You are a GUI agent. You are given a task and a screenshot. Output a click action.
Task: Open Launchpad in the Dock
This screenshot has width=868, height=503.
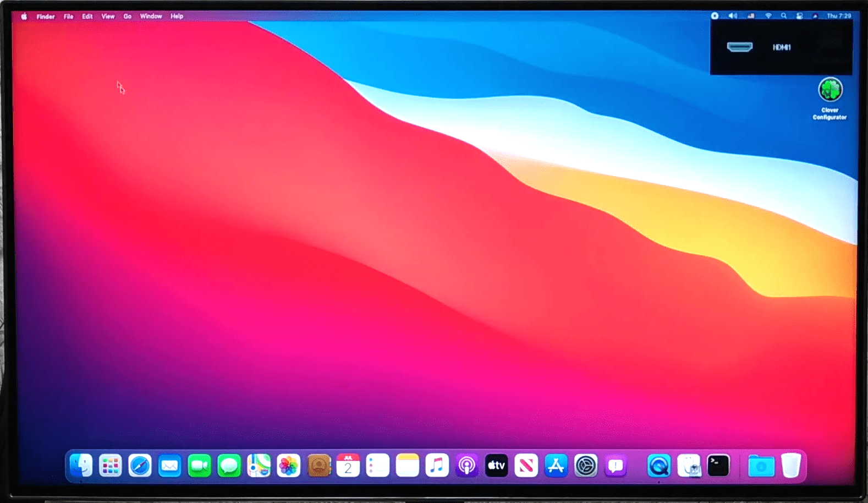pyautogui.click(x=111, y=466)
